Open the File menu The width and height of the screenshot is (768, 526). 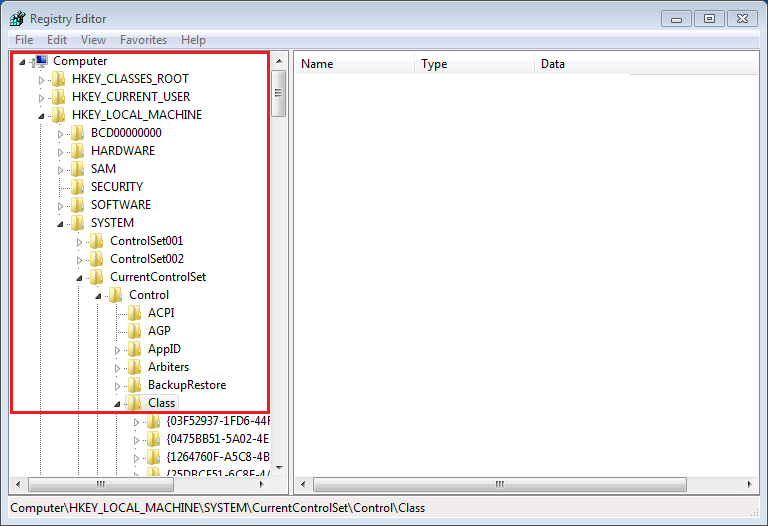click(x=24, y=40)
